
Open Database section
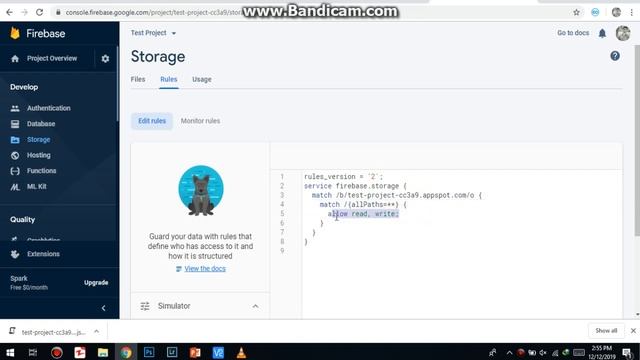point(41,124)
